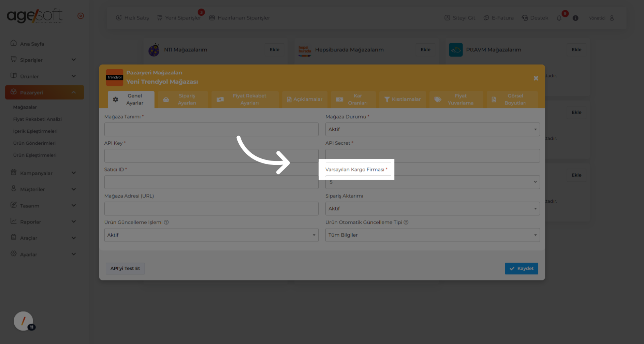The width and height of the screenshot is (644, 344).
Task: Open Mağazalar submenu item
Action: coord(25,107)
